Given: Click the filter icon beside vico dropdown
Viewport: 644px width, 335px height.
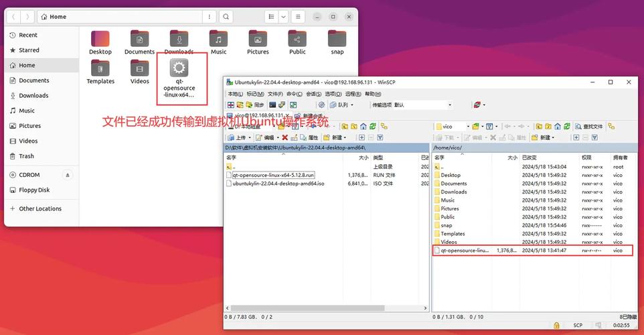Looking at the screenshot, I should [489, 127].
